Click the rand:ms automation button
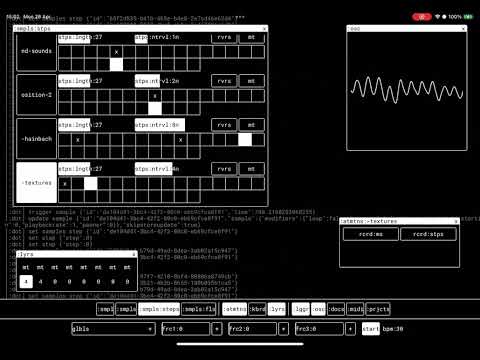Image resolution: width=480 pixels, height=360 pixels. (371, 234)
